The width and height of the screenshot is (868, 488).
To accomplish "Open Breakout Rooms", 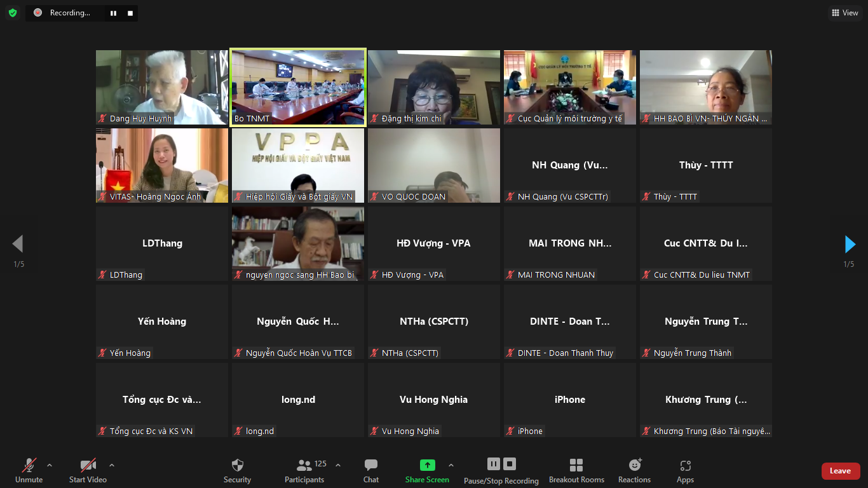I will 576,471.
